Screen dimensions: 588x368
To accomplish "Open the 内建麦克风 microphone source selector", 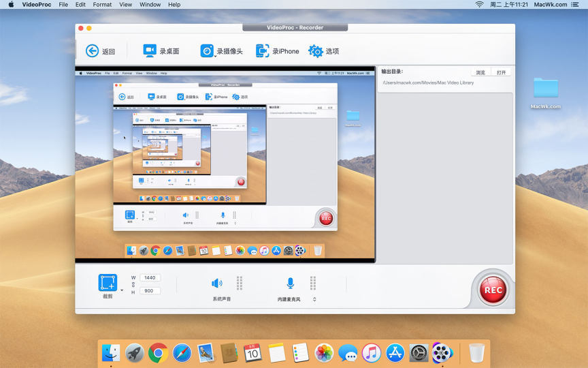I will tap(314, 299).
